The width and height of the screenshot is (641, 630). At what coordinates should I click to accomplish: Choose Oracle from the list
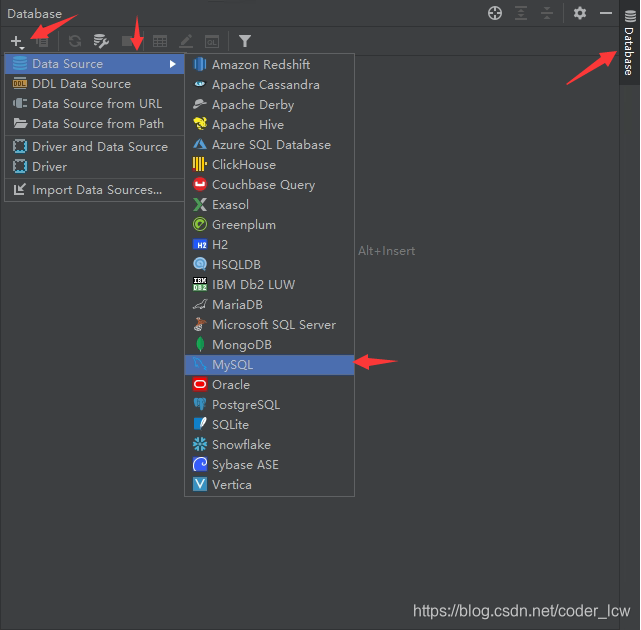point(269,385)
